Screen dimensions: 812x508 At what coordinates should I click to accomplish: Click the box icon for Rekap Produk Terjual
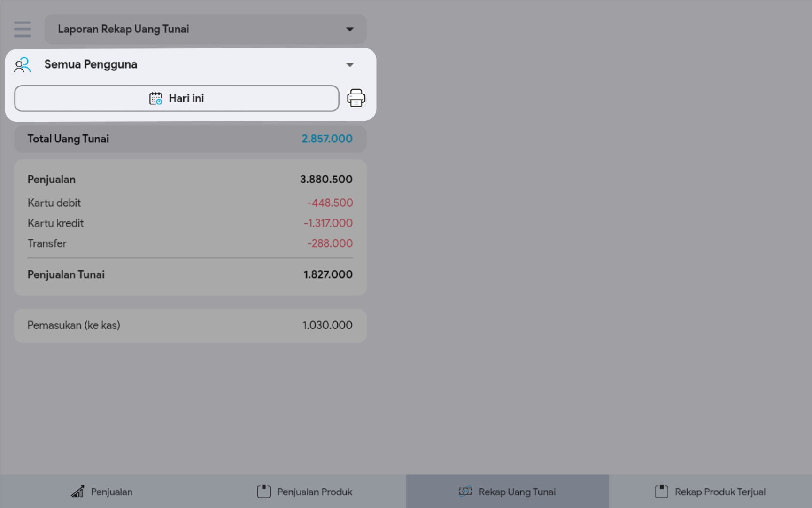pos(661,492)
